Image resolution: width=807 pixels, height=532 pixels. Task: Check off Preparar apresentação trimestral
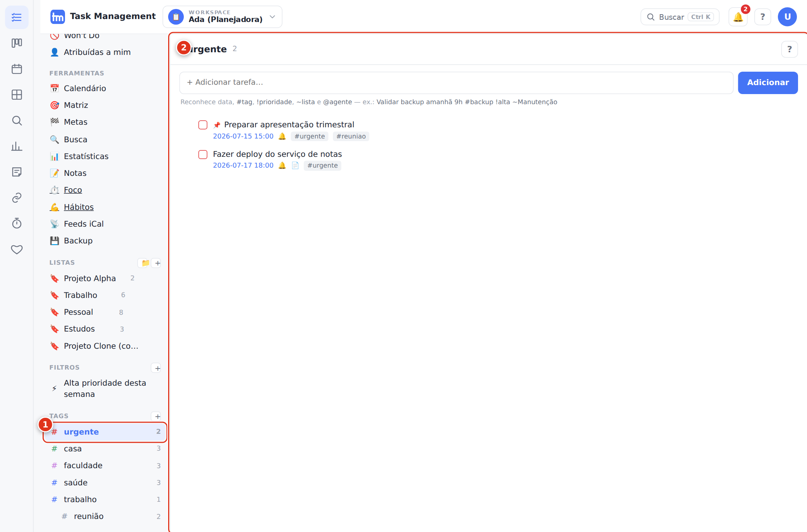click(x=203, y=125)
